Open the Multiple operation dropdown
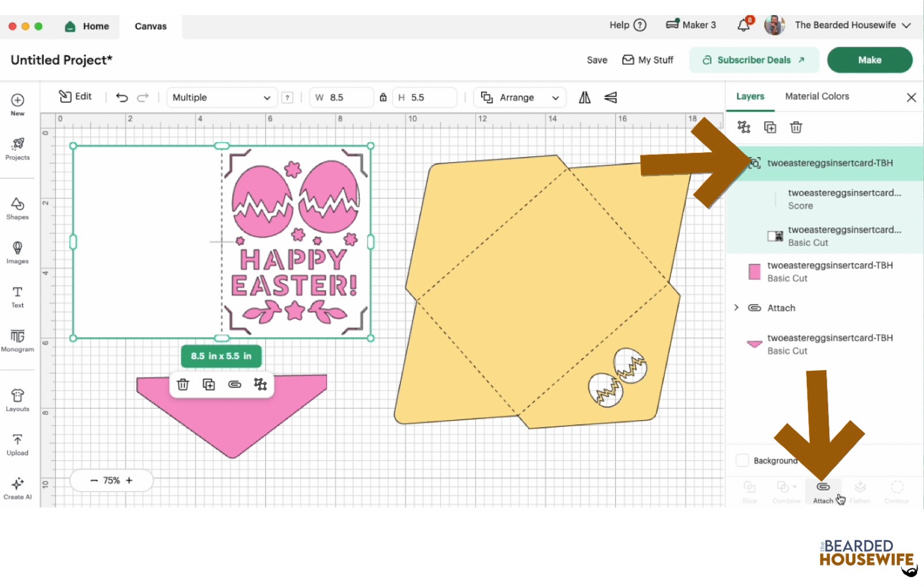The height and width of the screenshot is (587, 924). click(222, 98)
